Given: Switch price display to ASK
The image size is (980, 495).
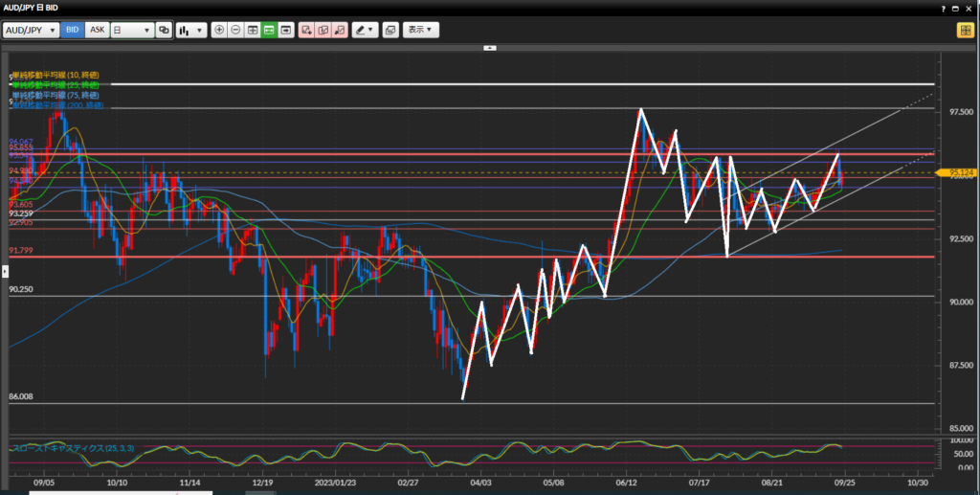Looking at the screenshot, I should (97, 30).
